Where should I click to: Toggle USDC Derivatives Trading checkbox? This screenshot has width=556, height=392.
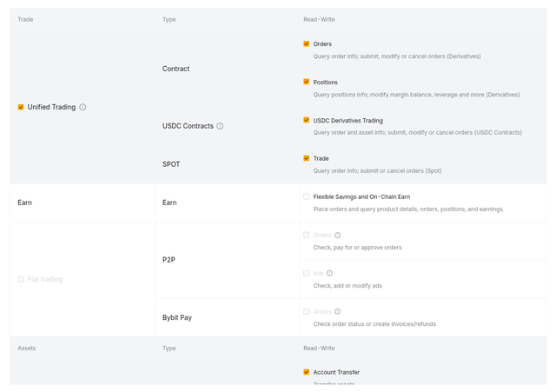tap(307, 120)
